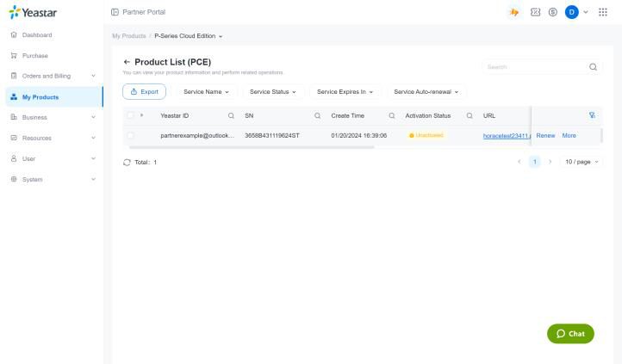The height and width of the screenshot is (364, 622).
Task: Expand the Orders and Billing menu
Action: pos(53,76)
